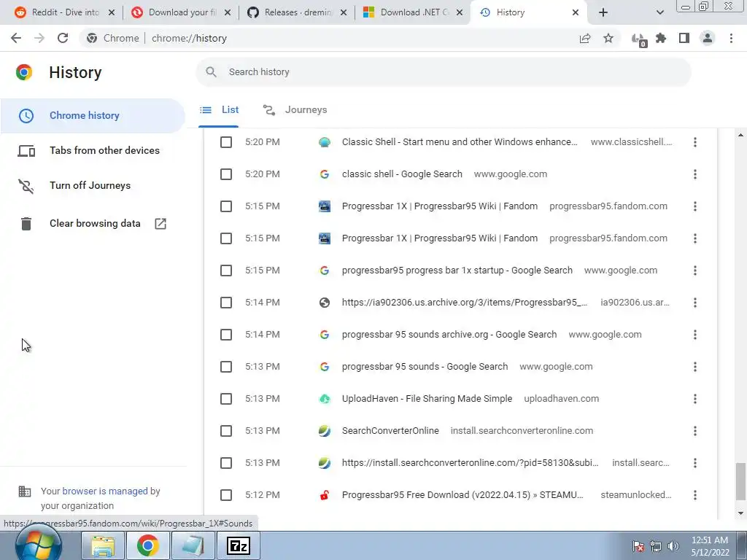Open a new tab with plus button
The width and height of the screenshot is (747, 560).
point(603,12)
